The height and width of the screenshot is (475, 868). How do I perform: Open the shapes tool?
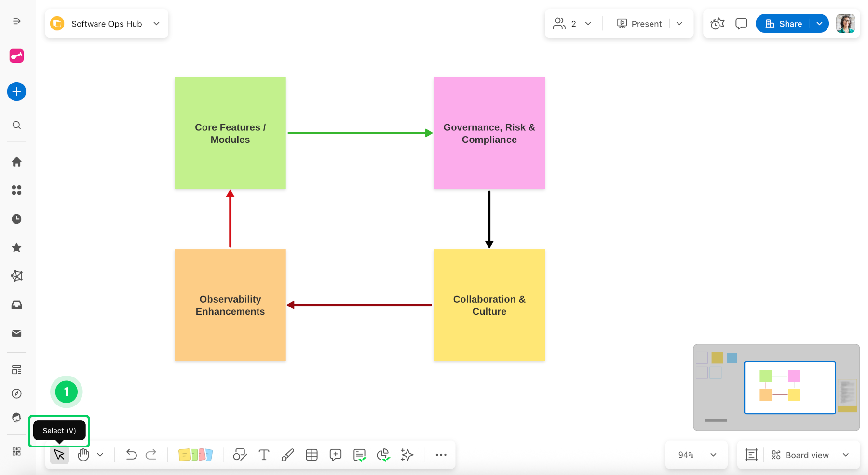click(240, 455)
